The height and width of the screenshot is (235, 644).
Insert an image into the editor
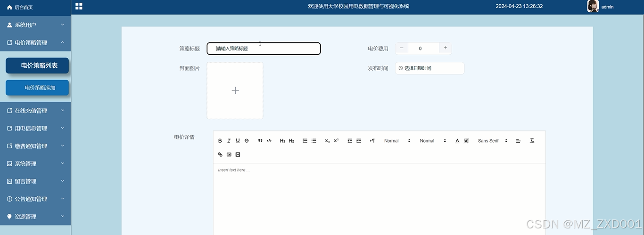[229, 154]
